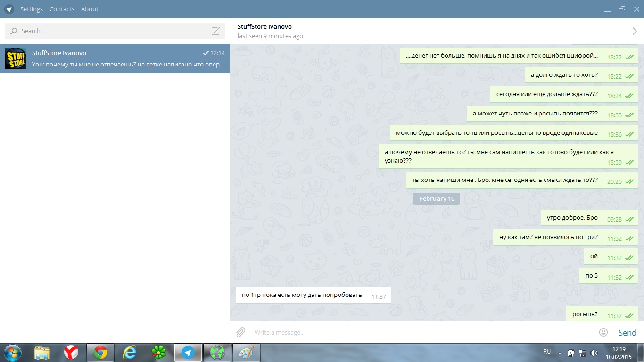644x362 pixels.
Task: Click the message 'по 1гр пока есть могу дать попробовать'
Action: point(313,296)
